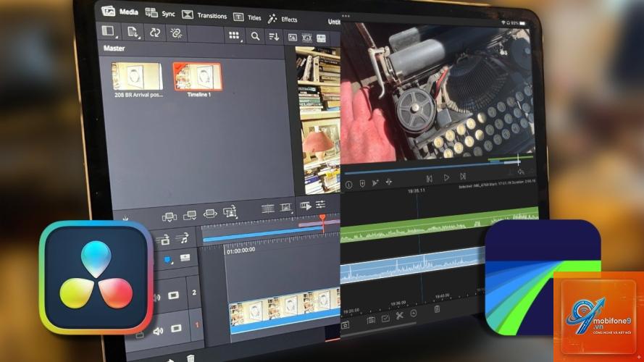644x362 pixels.
Task: Play the LumaFusion preview
Action: (446, 177)
